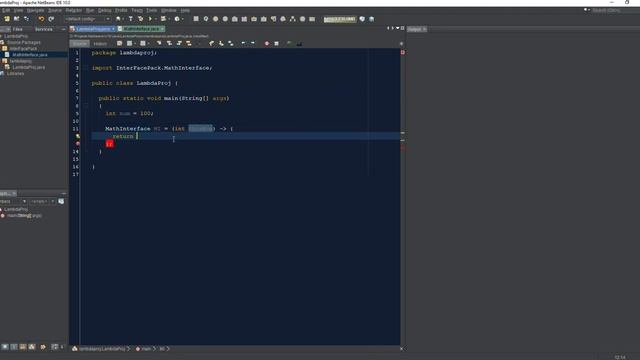Image resolution: width=640 pixels, height=360 pixels.
Task: Open the Refactor menu
Action: [x=74, y=10]
